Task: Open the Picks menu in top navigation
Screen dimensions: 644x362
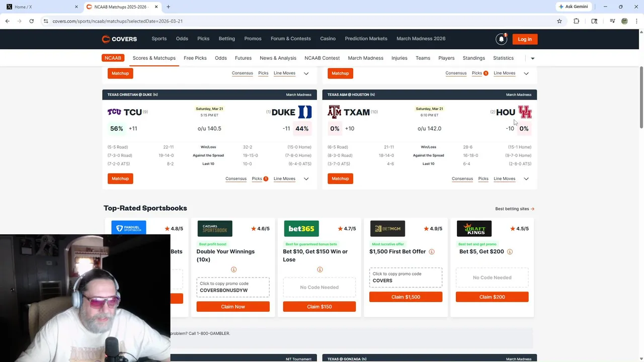Action: pyautogui.click(x=203, y=39)
